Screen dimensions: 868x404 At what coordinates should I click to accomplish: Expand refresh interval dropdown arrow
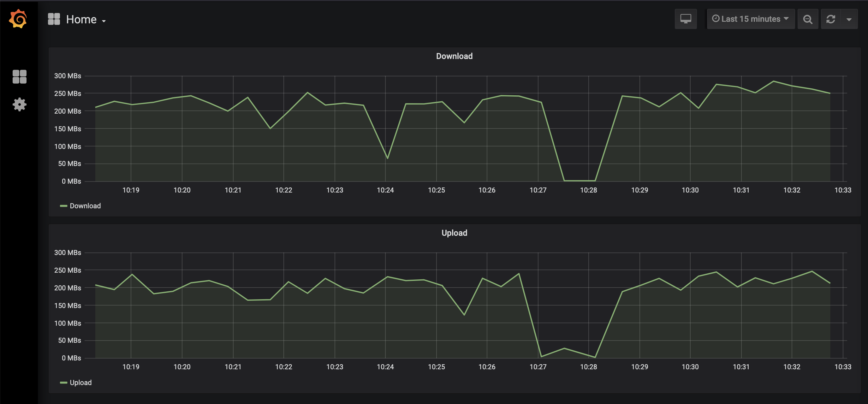click(849, 20)
